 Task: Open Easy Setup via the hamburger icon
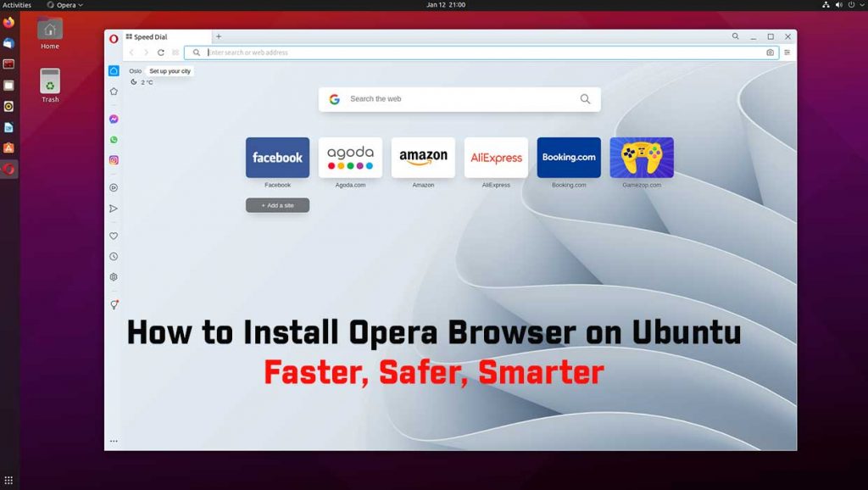point(787,52)
